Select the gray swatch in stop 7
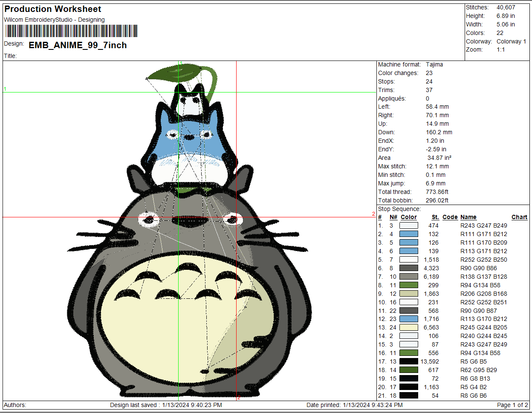Screen dimensions: 532x413 pos(408,277)
